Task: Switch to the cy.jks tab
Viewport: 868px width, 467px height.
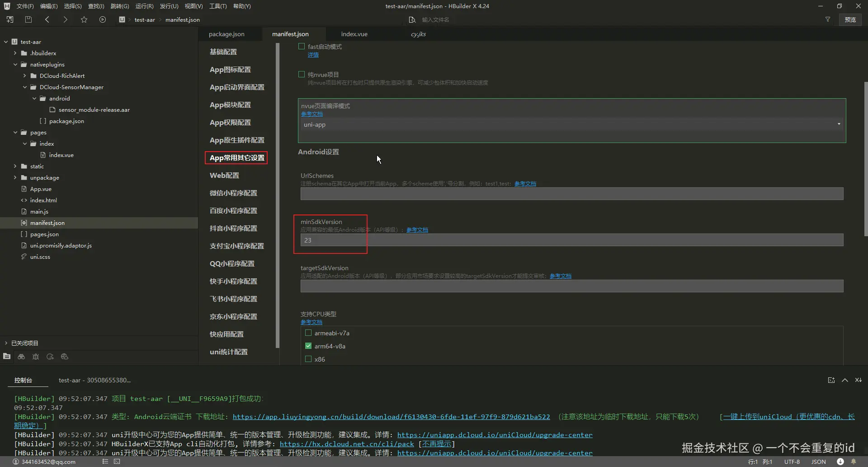Action: click(x=418, y=34)
